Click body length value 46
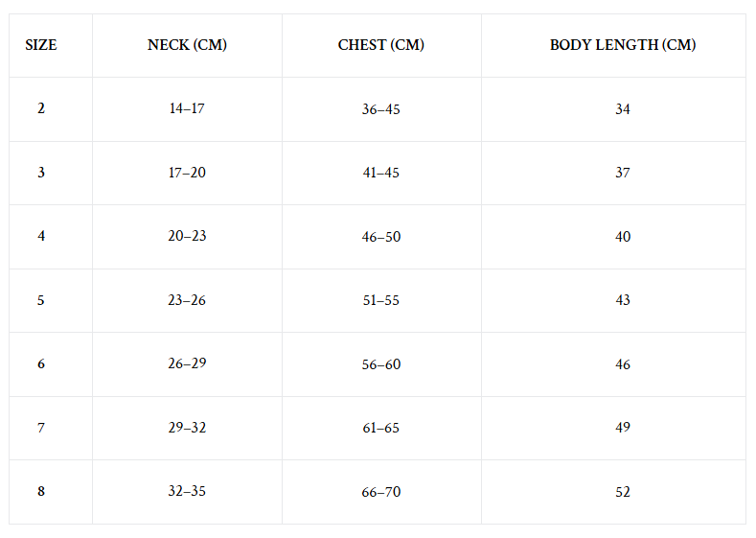The width and height of the screenshot is (756, 538). point(623,364)
